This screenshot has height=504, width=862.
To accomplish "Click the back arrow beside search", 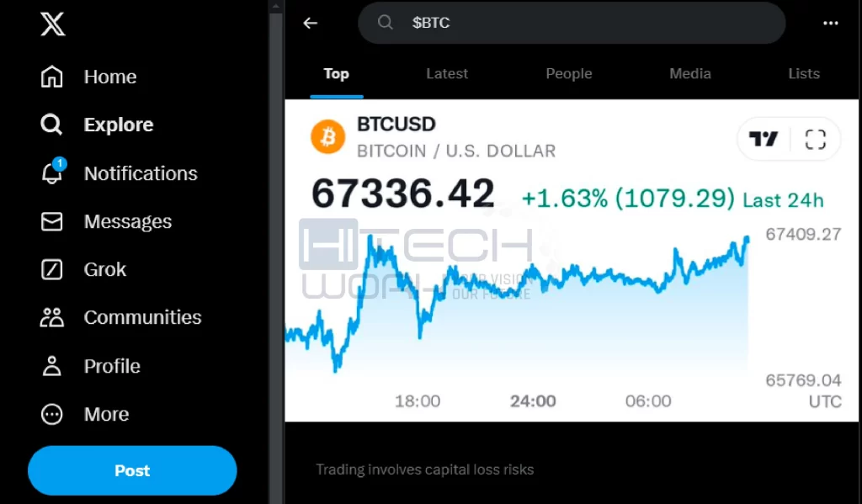I will [x=311, y=23].
